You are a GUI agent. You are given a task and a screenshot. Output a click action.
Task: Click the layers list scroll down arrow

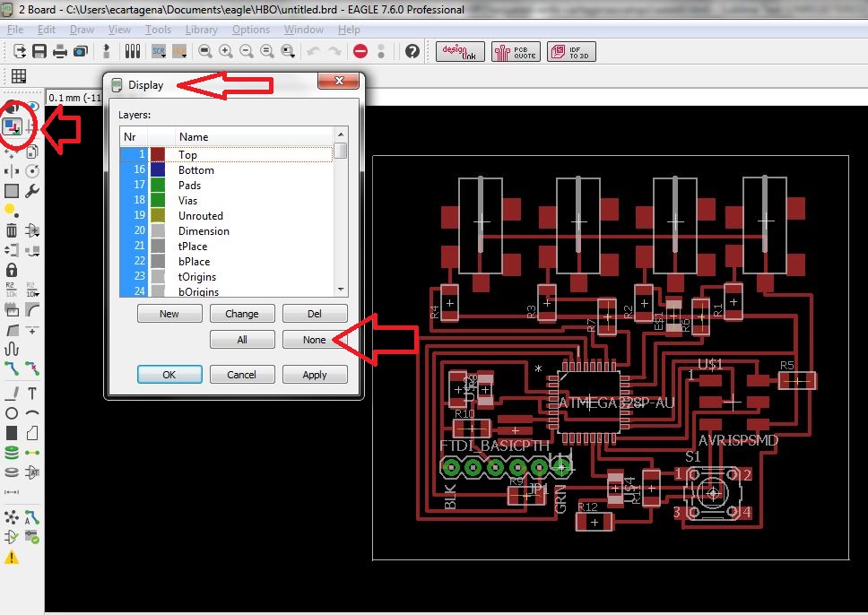click(341, 289)
